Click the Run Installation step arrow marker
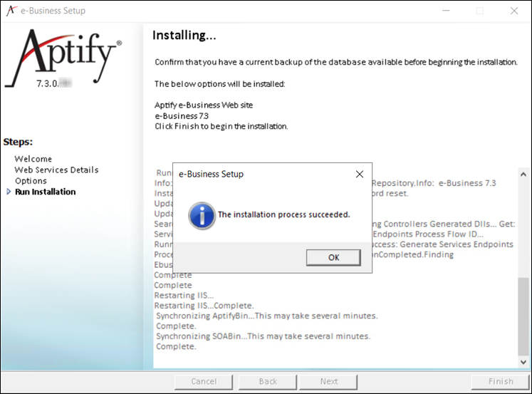The width and height of the screenshot is (532, 394). (9, 192)
